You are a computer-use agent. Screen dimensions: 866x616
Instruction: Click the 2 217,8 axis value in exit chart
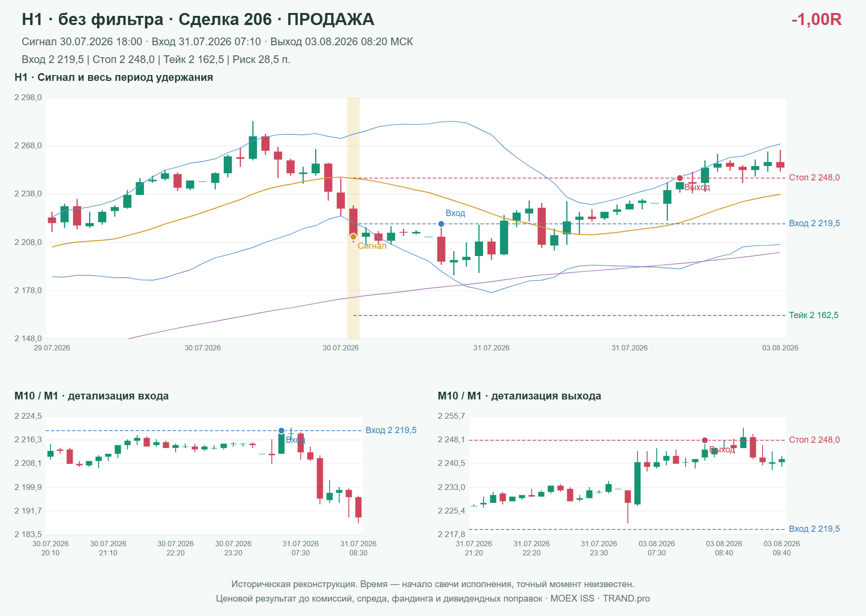point(451,535)
